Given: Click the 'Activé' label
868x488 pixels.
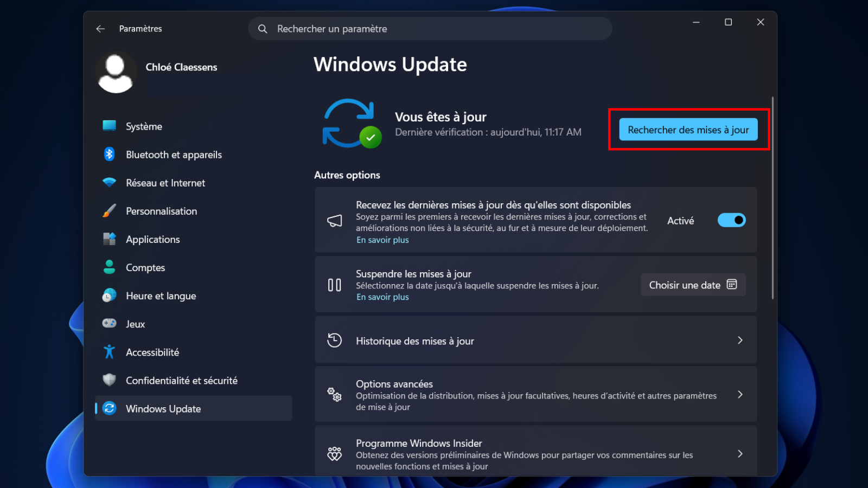Looking at the screenshot, I should pos(680,221).
